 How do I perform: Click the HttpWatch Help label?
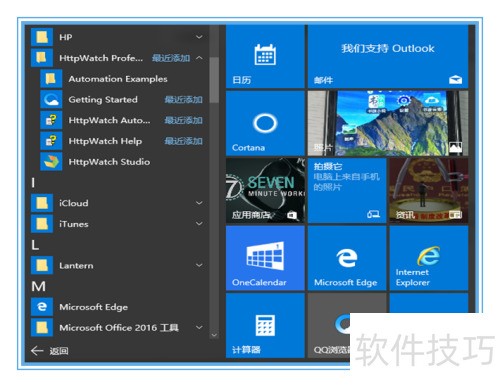pos(105,141)
